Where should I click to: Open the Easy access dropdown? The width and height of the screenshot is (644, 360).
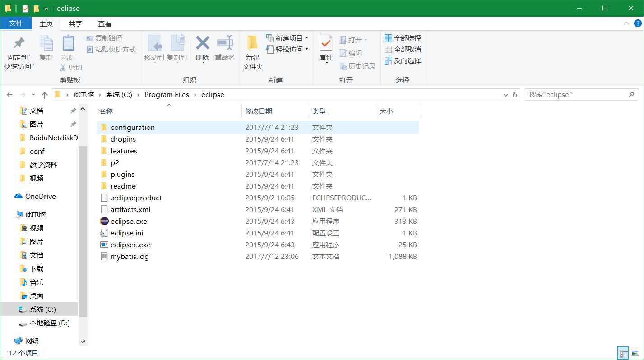[x=287, y=49]
